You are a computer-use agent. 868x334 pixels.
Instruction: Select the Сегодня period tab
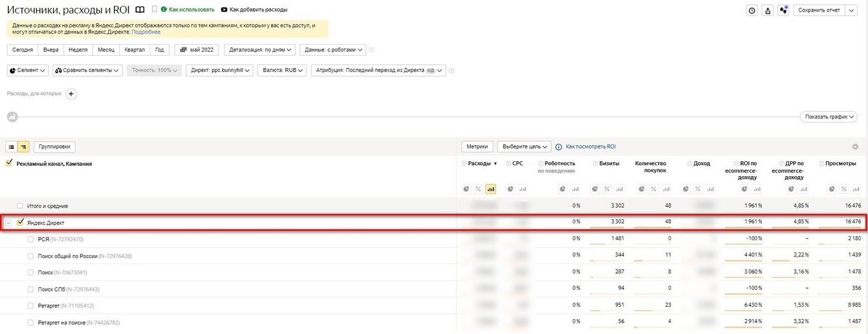pos(23,50)
